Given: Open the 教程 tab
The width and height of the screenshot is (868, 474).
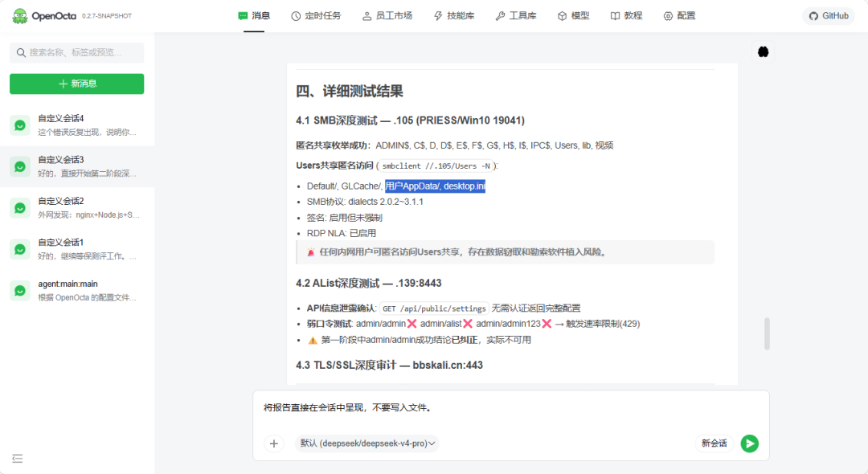Looking at the screenshot, I should point(626,16).
